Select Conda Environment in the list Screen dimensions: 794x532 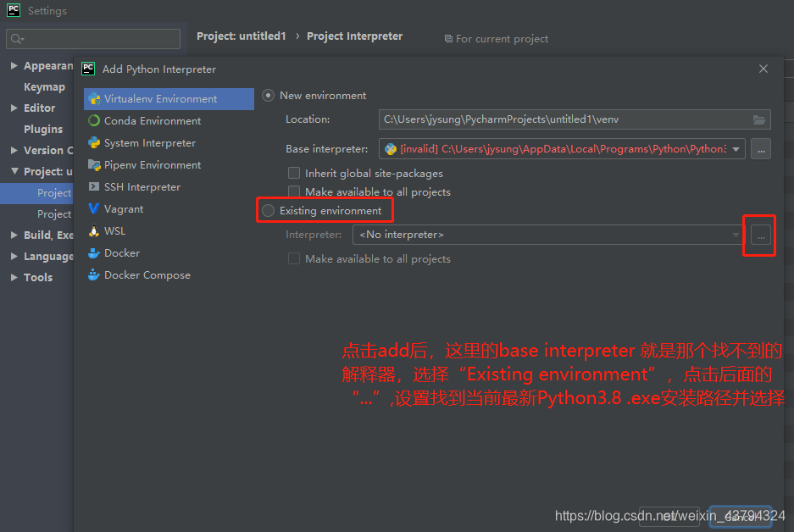pos(169,120)
